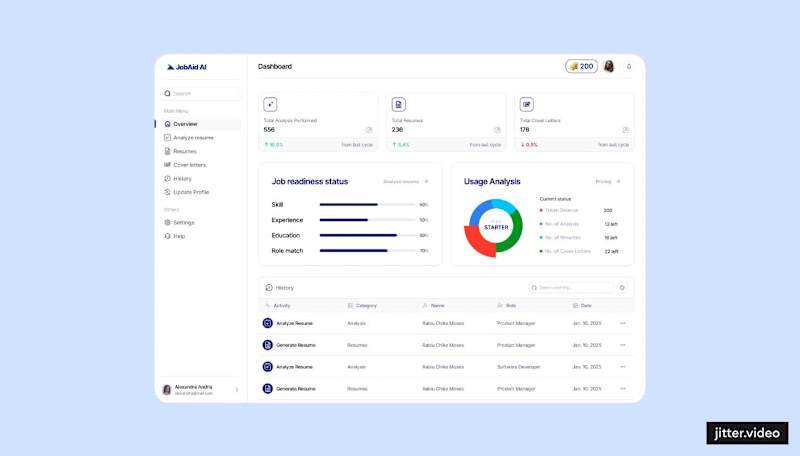Click the Total Resumes document icon

398,105
